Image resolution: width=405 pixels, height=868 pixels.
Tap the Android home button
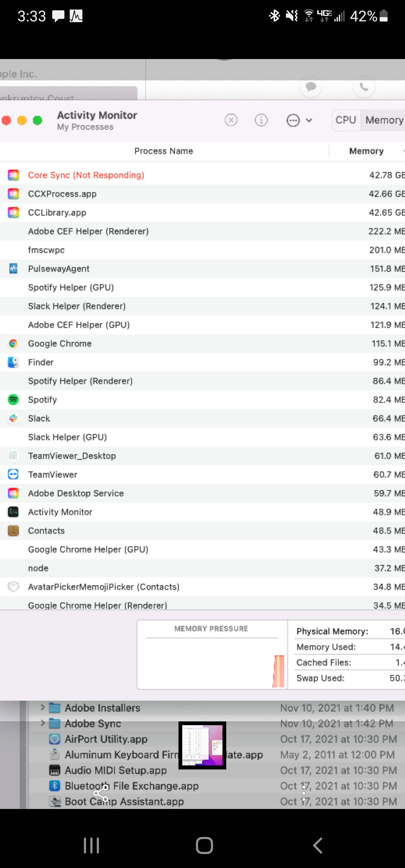point(204,845)
